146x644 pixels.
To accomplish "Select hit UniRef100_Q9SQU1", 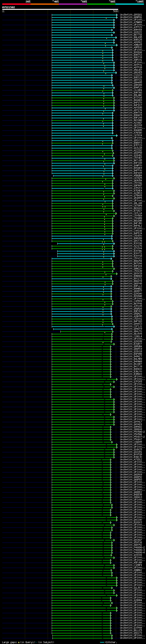I will click(131, 15).
